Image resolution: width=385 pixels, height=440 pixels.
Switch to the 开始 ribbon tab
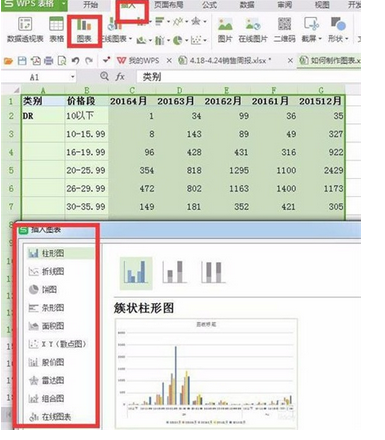coord(91,5)
